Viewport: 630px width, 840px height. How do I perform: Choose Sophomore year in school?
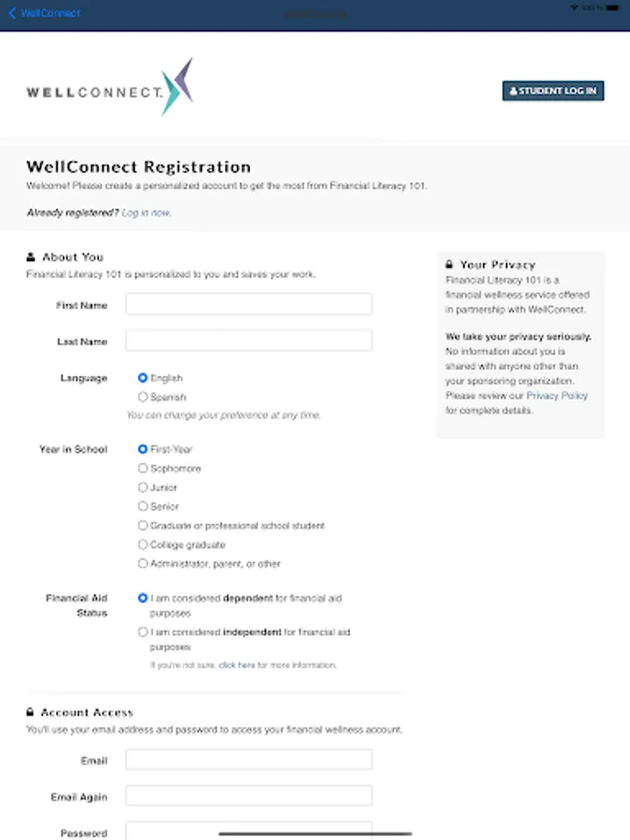click(x=143, y=469)
